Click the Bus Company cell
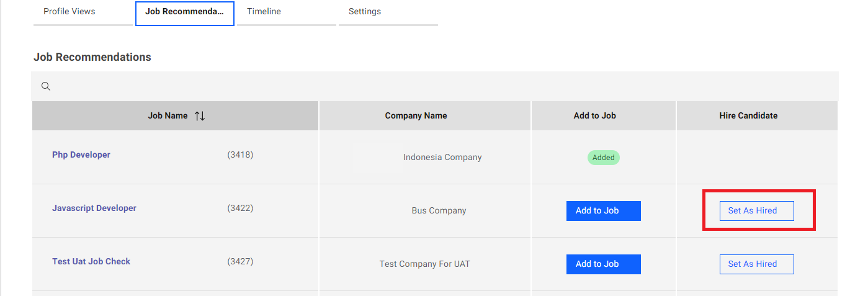 (439, 211)
